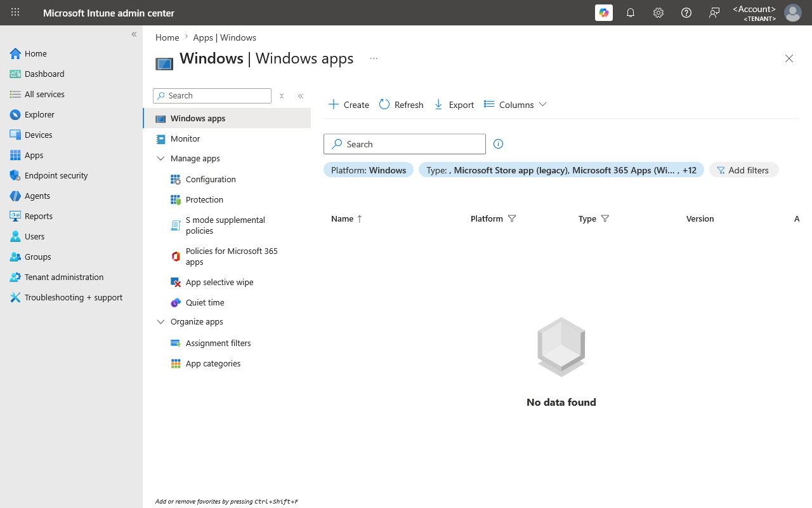812x508 pixels.
Task: Open Policies for Microsoft 365 apps
Action: 227,257
